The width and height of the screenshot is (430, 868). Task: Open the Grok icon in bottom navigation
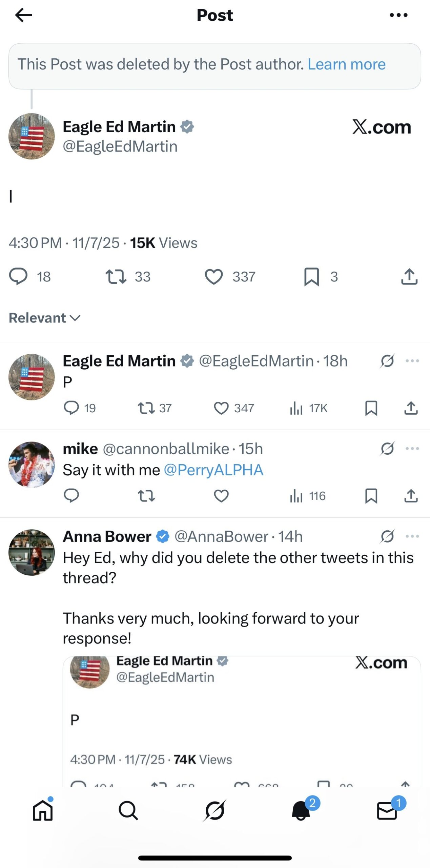point(215,812)
